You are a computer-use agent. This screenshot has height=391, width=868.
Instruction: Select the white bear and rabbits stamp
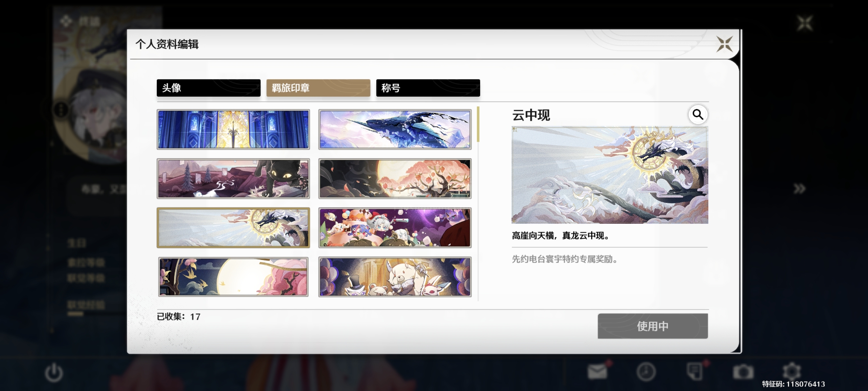pos(395,277)
